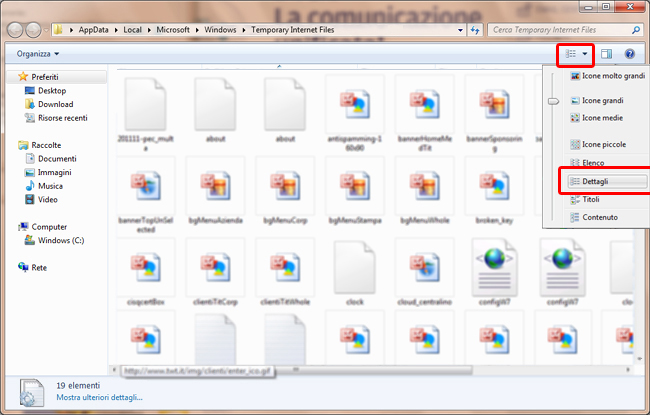Open help with the blue question mark icon
This screenshot has width=650, height=415.
pyautogui.click(x=629, y=54)
